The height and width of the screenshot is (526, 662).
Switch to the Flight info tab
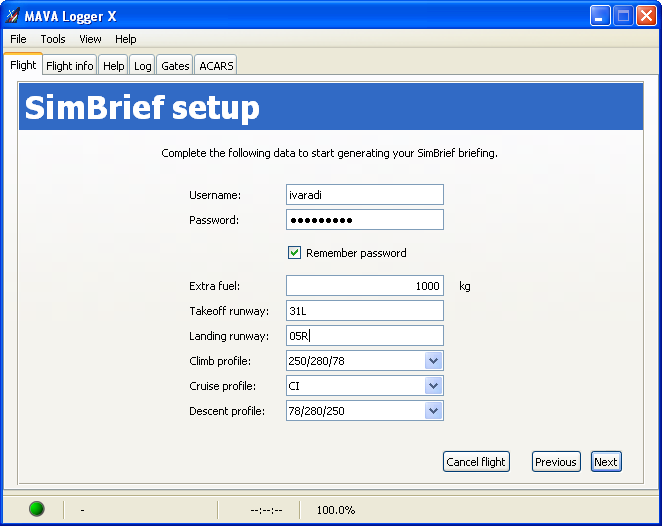[70, 65]
